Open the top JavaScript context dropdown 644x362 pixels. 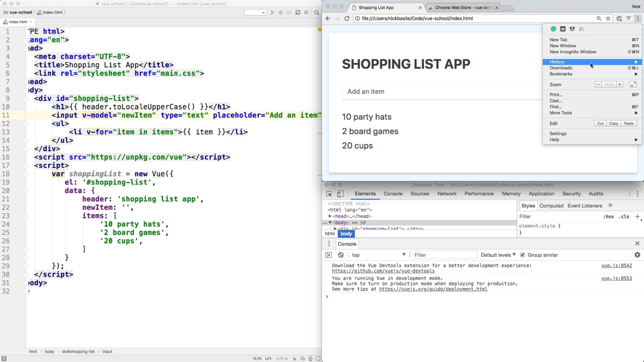pyautogui.click(x=378, y=255)
